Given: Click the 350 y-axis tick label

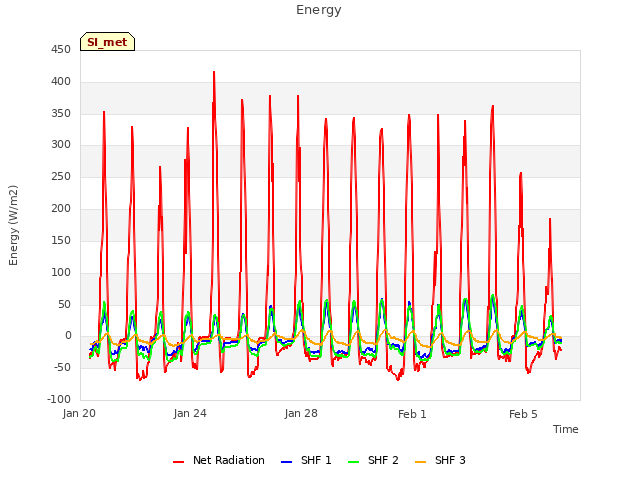Looking at the screenshot, I should 61,113.
